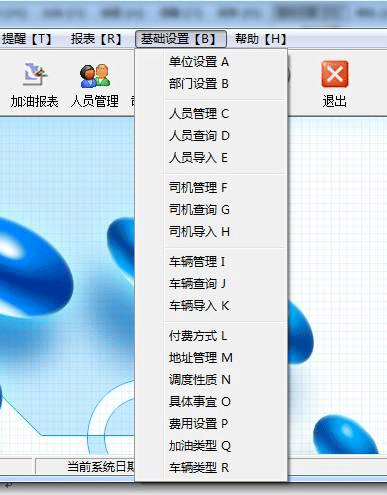
Task: Open 地址管理 M menu entry
Action: 211,358
